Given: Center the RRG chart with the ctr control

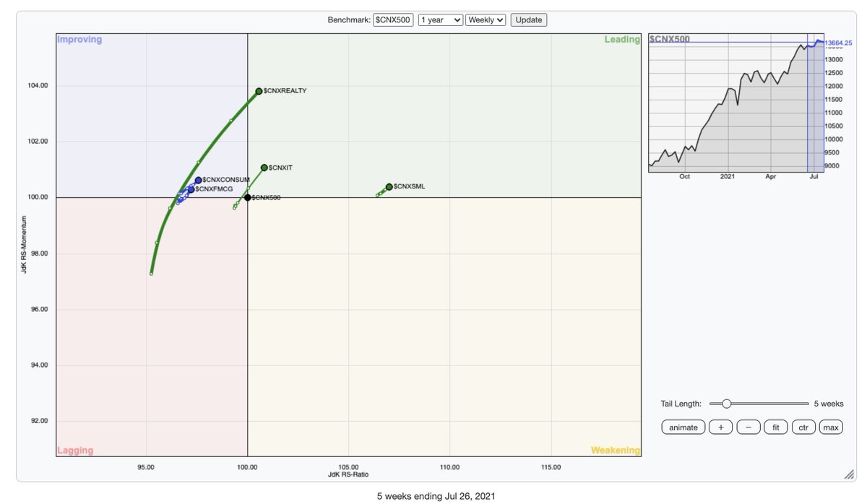Looking at the screenshot, I should click(x=802, y=427).
